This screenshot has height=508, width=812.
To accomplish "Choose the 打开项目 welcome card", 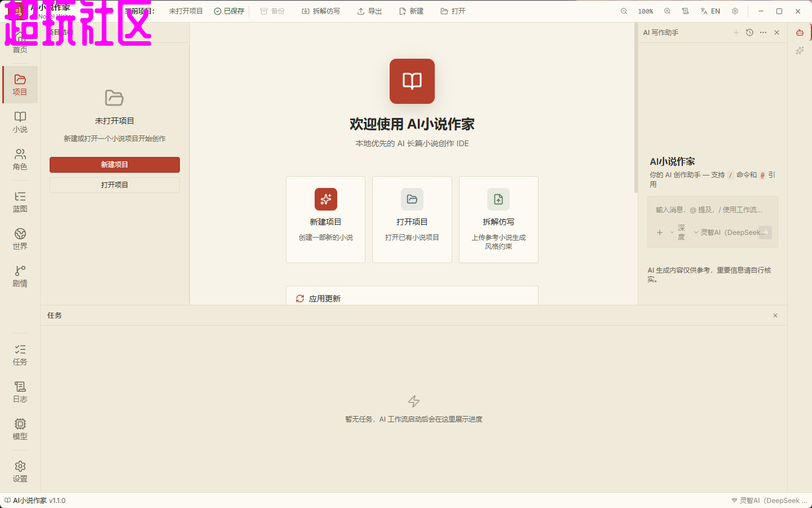I will pyautogui.click(x=412, y=220).
